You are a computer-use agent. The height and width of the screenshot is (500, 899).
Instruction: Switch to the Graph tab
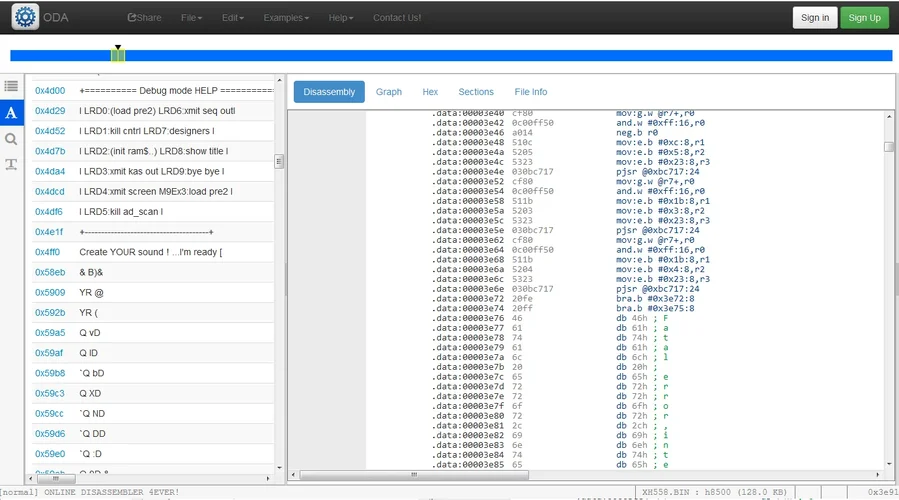tap(389, 92)
